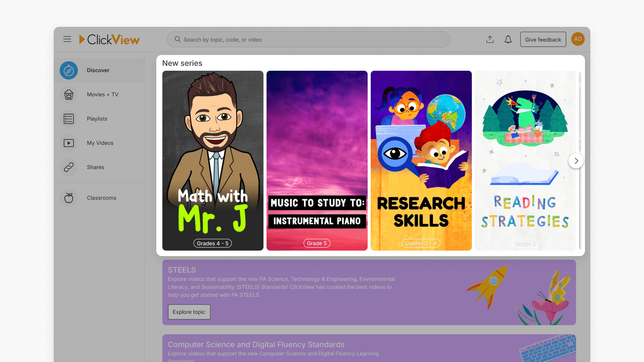Open Classrooms via the apple icon
Viewport: 644px width, 362px height.
[x=68, y=198]
